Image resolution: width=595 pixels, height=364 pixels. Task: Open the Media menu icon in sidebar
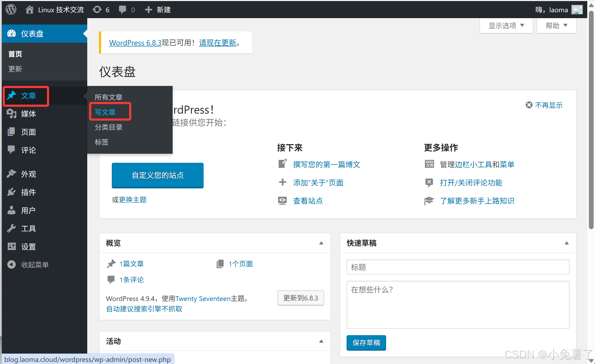click(x=11, y=114)
